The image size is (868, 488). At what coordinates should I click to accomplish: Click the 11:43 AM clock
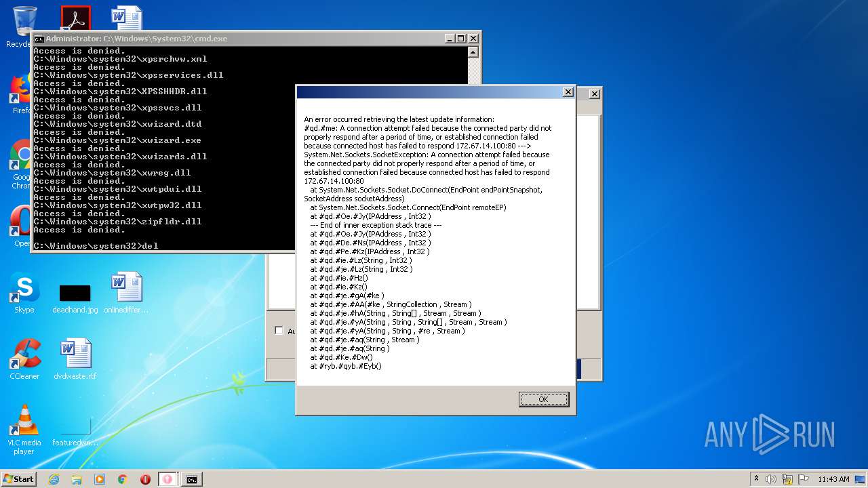click(x=833, y=479)
